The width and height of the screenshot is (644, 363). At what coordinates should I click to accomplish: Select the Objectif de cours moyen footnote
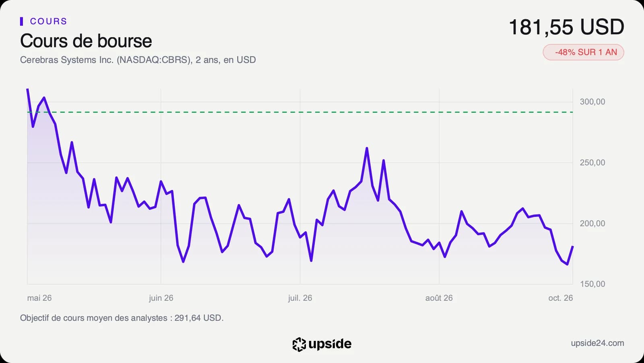click(x=122, y=318)
